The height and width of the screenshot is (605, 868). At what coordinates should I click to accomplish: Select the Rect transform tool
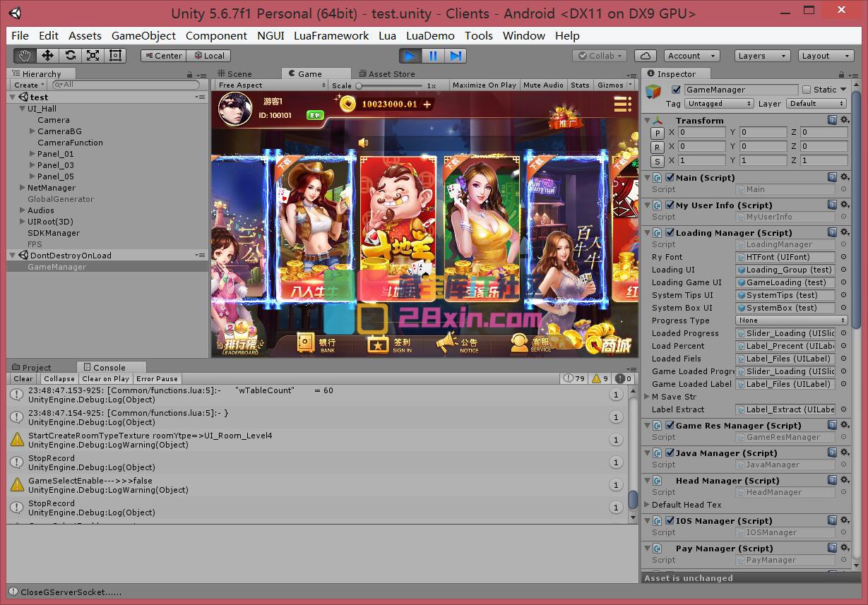pyautogui.click(x=115, y=56)
